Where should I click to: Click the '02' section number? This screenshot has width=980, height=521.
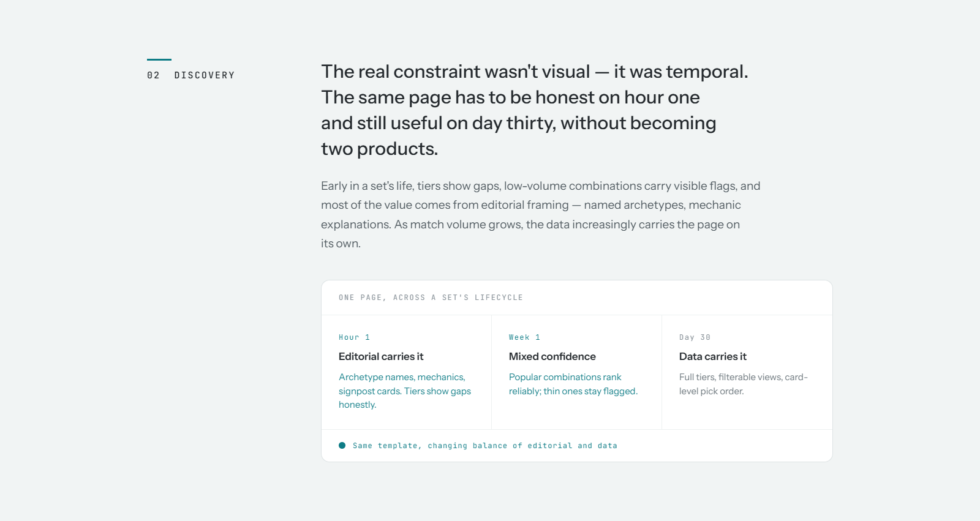153,75
